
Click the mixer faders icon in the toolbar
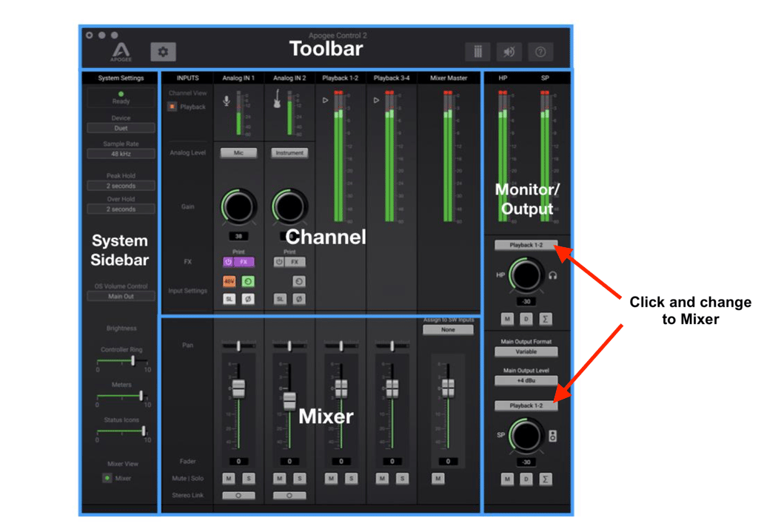point(477,52)
